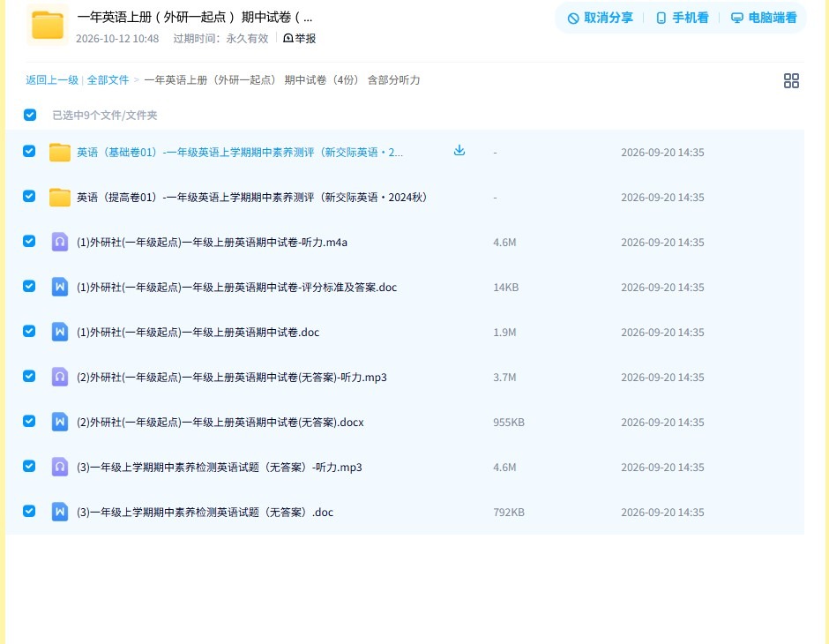Click 电脑端看 to view on desktop
Image resolution: width=829 pixels, height=644 pixels.
click(764, 18)
